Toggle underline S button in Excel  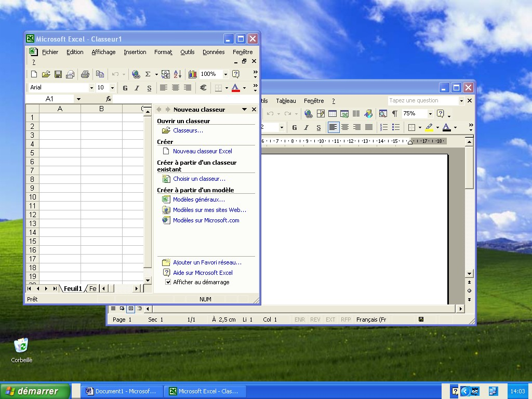[149, 87]
